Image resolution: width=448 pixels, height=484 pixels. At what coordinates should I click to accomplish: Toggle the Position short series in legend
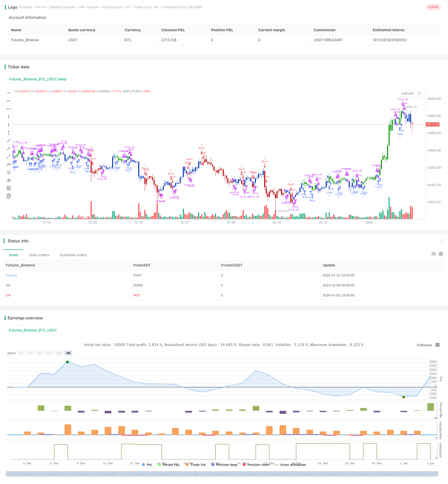coord(256,465)
